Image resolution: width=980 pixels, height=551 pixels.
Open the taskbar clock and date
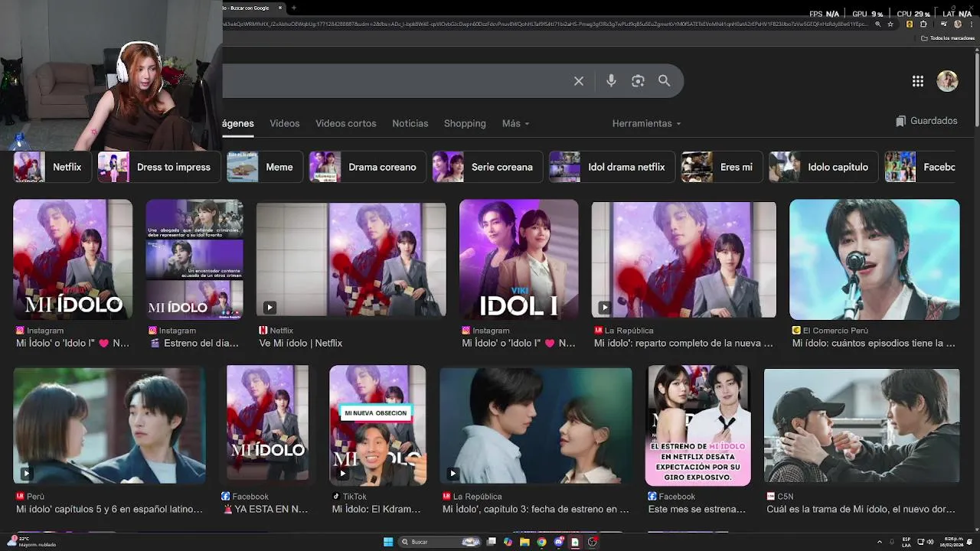coord(953,542)
